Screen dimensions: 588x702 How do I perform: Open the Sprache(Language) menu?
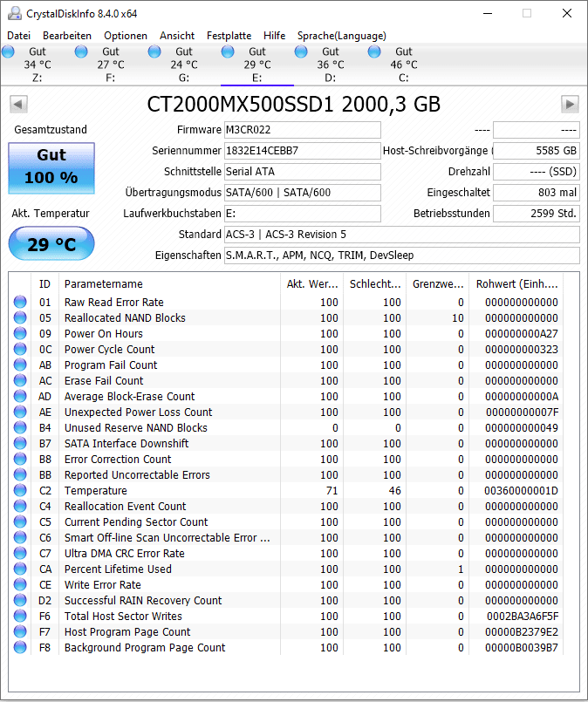pos(342,36)
